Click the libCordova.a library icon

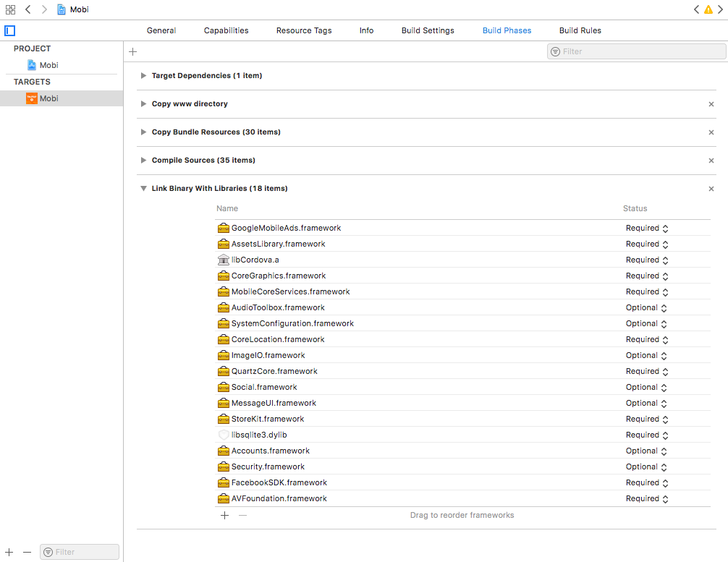pyautogui.click(x=223, y=260)
